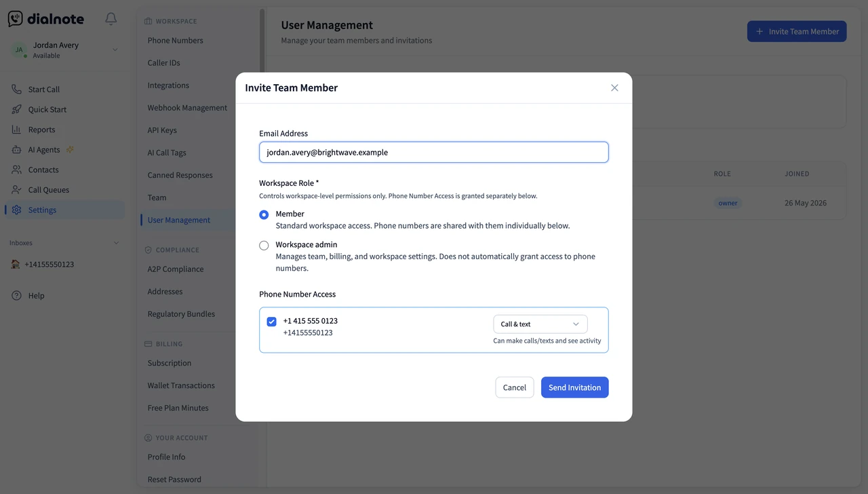This screenshot has width=868, height=494.
Task: Open Free Plan Minutes page
Action: (178, 408)
